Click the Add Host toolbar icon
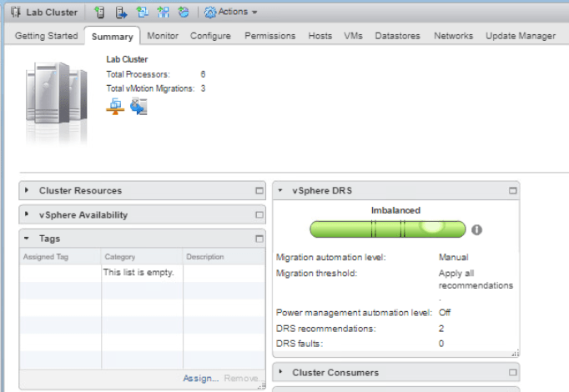Viewport: 569px width, 392px height. (99, 13)
